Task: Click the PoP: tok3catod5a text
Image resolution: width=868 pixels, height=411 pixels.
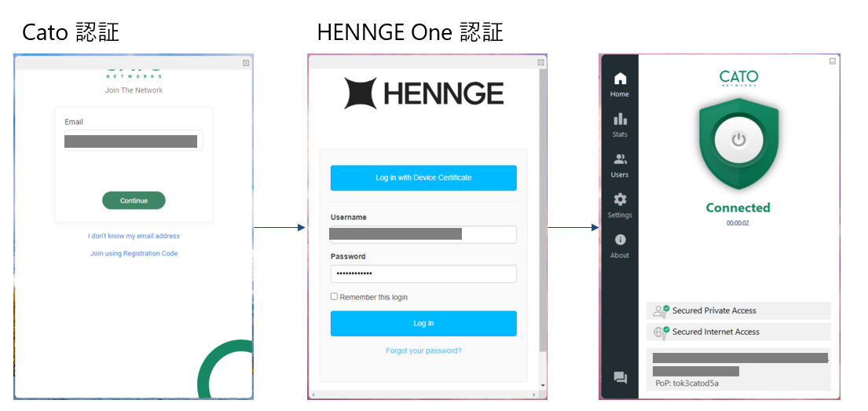Action: pyautogui.click(x=687, y=383)
